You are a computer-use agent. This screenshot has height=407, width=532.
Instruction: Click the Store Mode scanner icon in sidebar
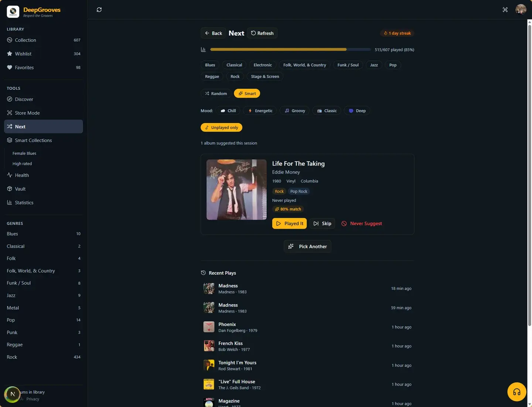10,113
